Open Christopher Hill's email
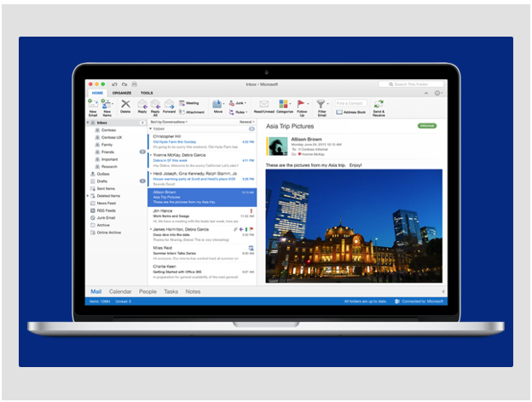This screenshot has height=402, width=532. 202,141
